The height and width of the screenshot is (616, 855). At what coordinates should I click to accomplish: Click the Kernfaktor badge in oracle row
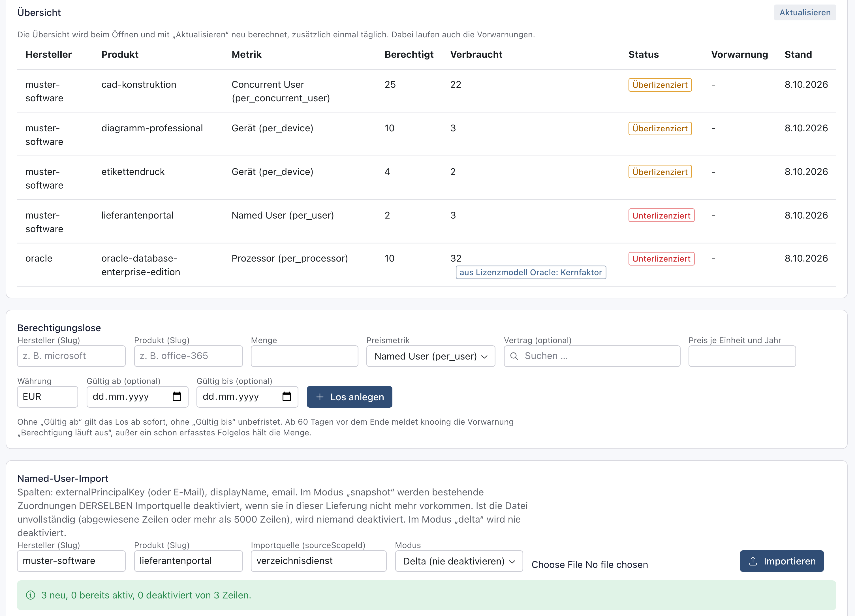pyautogui.click(x=531, y=272)
